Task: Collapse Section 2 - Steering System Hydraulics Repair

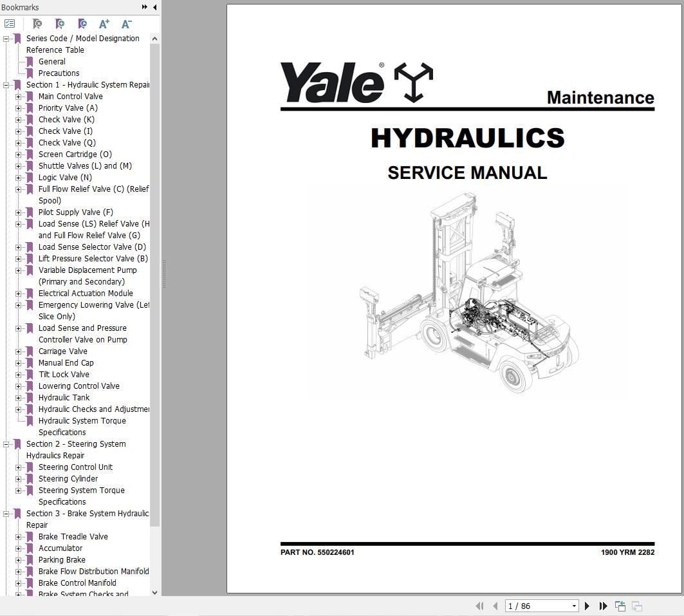Action: 6,445
